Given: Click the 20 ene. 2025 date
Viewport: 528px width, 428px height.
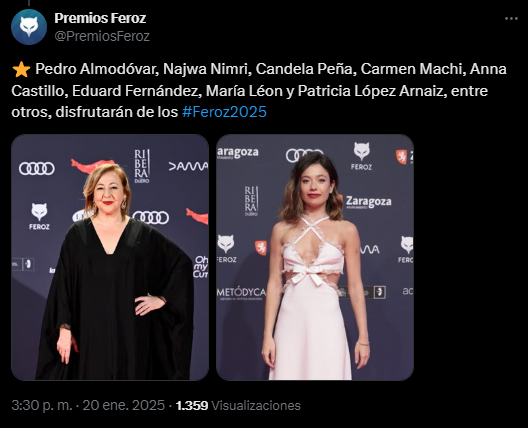Looking at the screenshot, I should click(123, 405).
